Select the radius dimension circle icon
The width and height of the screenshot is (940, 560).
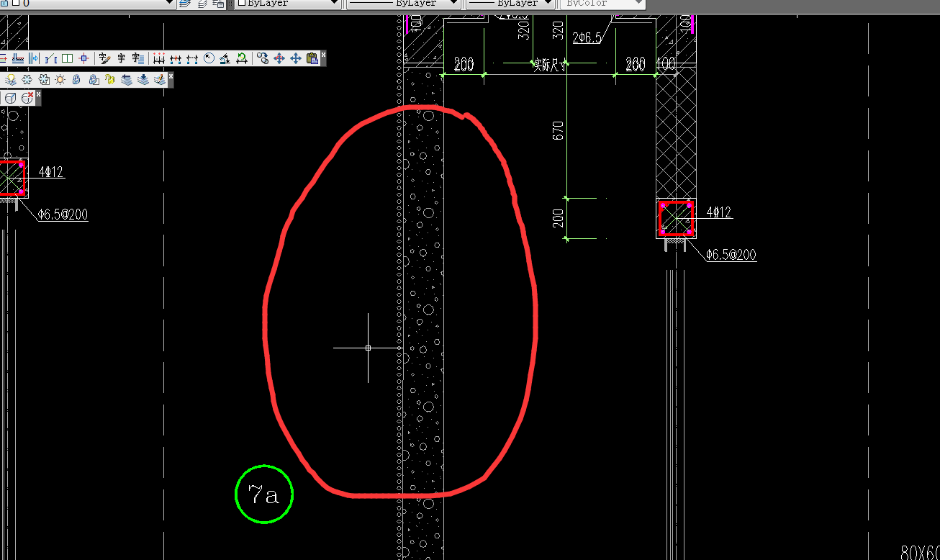[x=209, y=58]
